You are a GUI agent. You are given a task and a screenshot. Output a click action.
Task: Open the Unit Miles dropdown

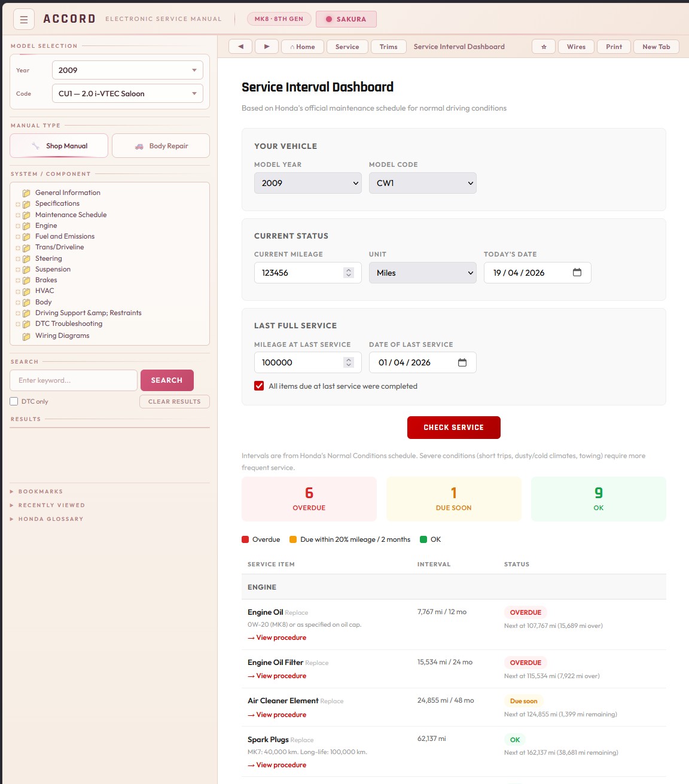point(422,273)
